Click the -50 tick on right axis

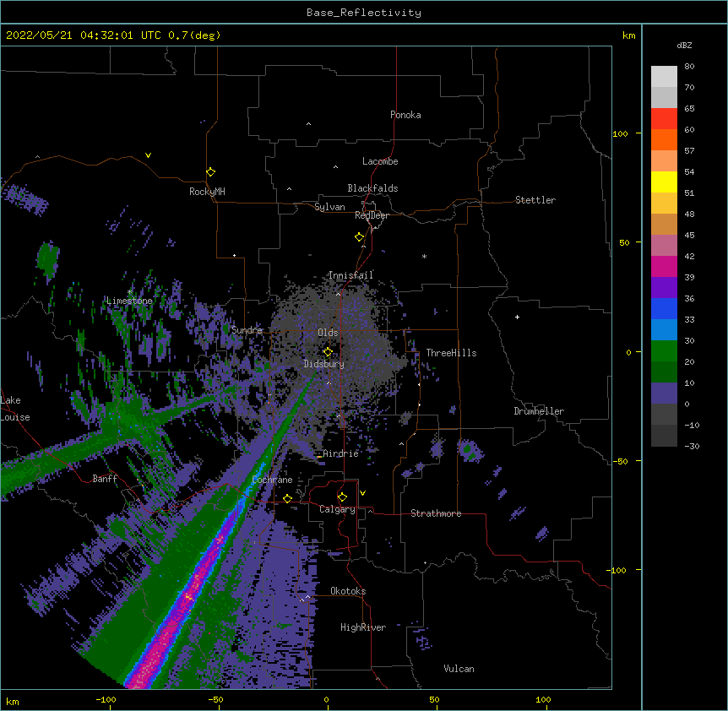pyautogui.click(x=621, y=461)
